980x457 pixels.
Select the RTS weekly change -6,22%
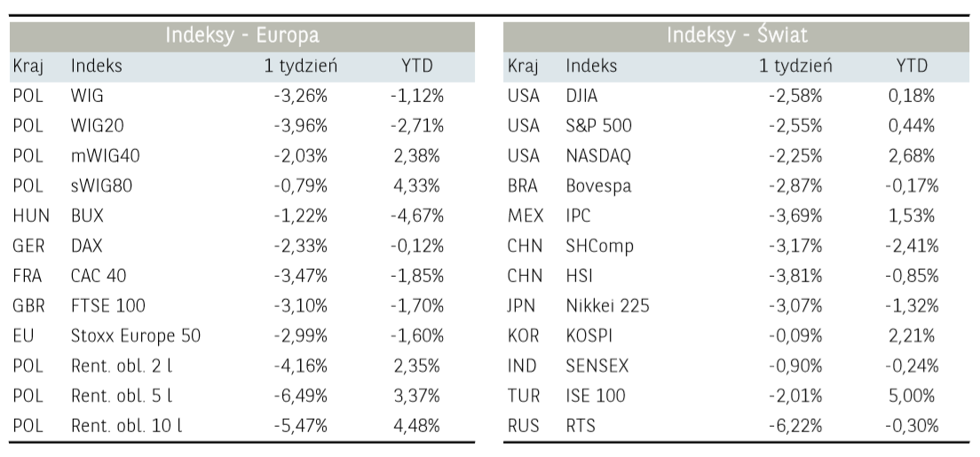pyautogui.click(x=797, y=426)
